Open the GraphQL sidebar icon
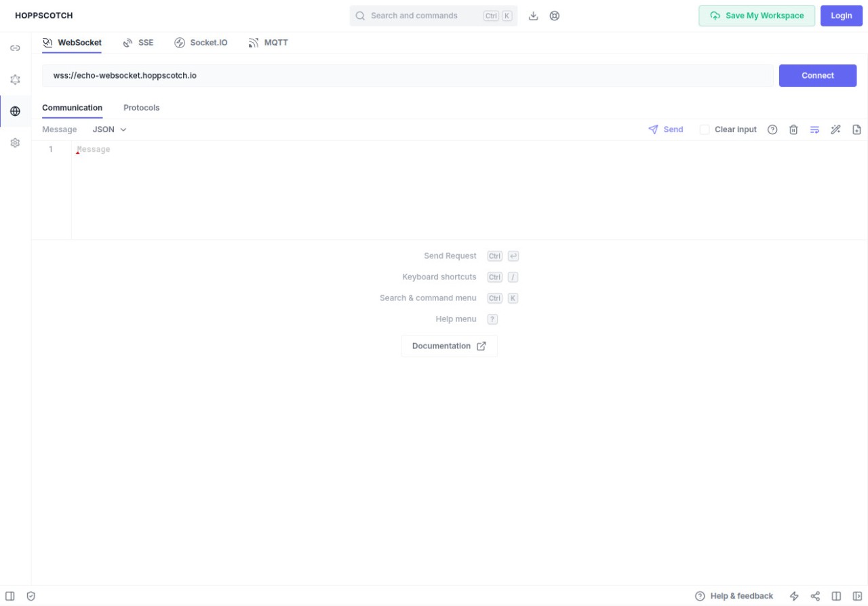Image resolution: width=868 pixels, height=606 pixels. tap(15, 80)
